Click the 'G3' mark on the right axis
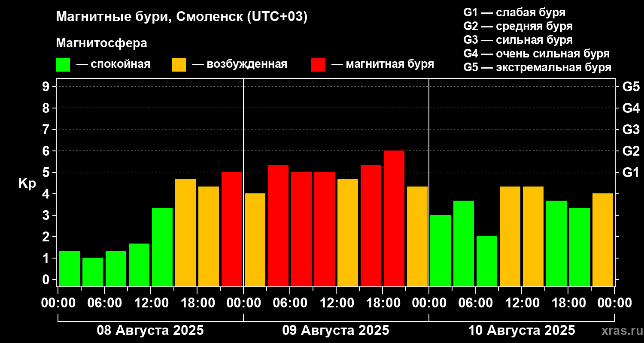The image size is (644, 343). click(631, 129)
